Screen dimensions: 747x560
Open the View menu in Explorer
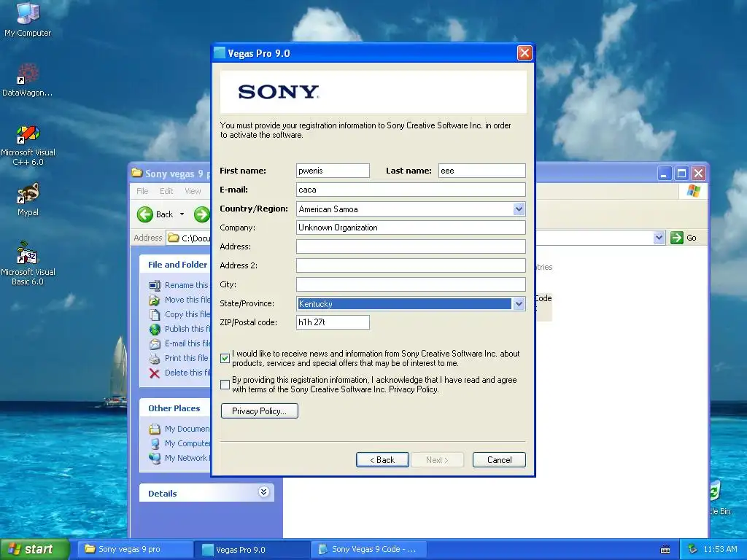pos(193,191)
